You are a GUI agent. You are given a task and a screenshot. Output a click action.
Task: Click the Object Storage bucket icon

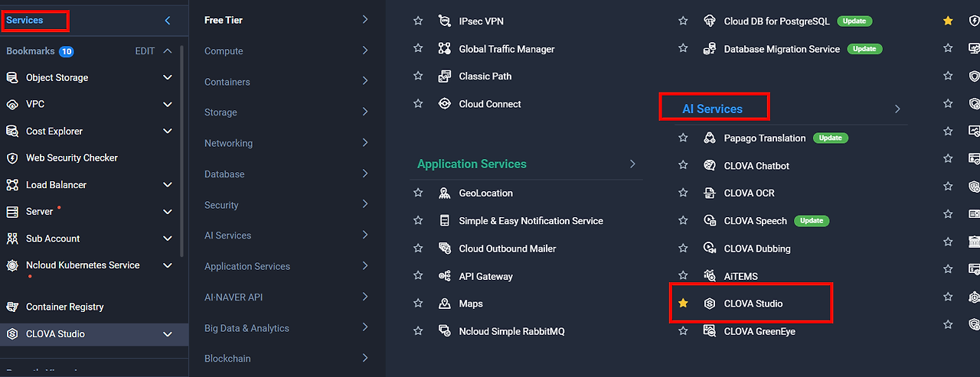[x=12, y=77]
